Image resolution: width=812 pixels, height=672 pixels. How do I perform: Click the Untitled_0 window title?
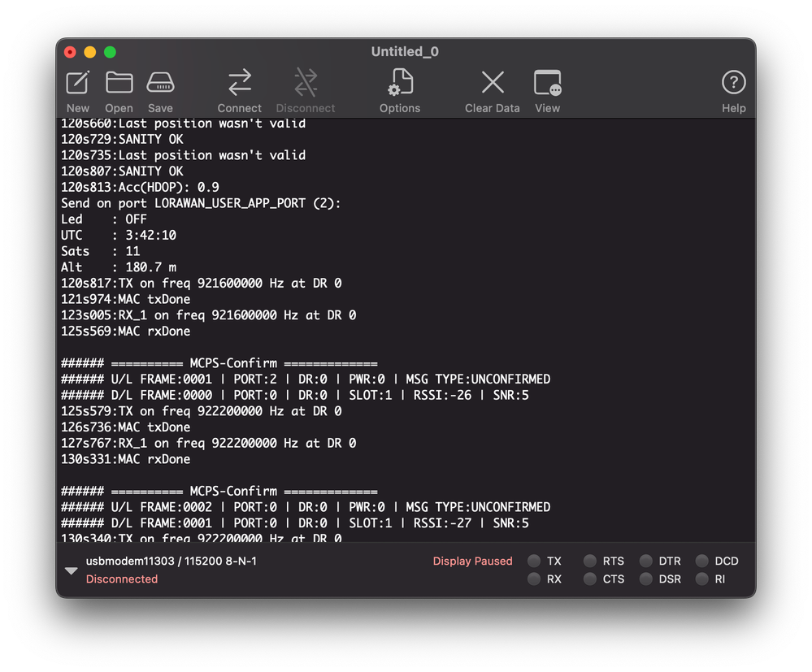405,52
